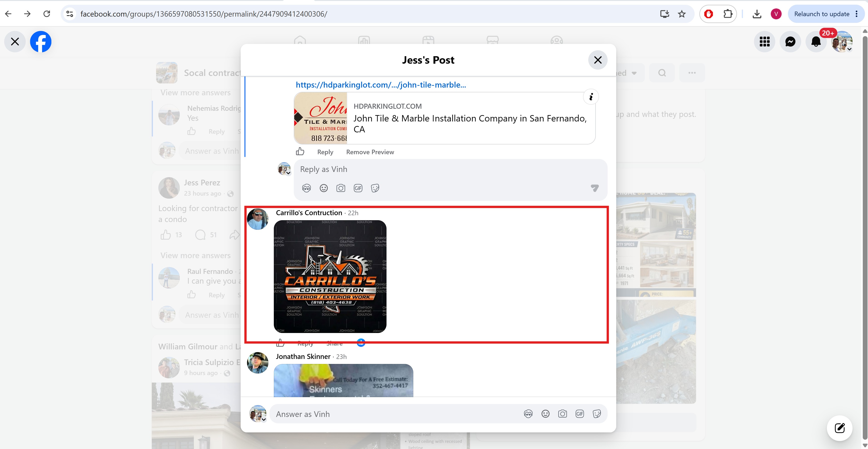Attach a photo using camera icon in Reply as Vinh box
Image resolution: width=868 pixels, height=449 pixels.
point(341,188)
